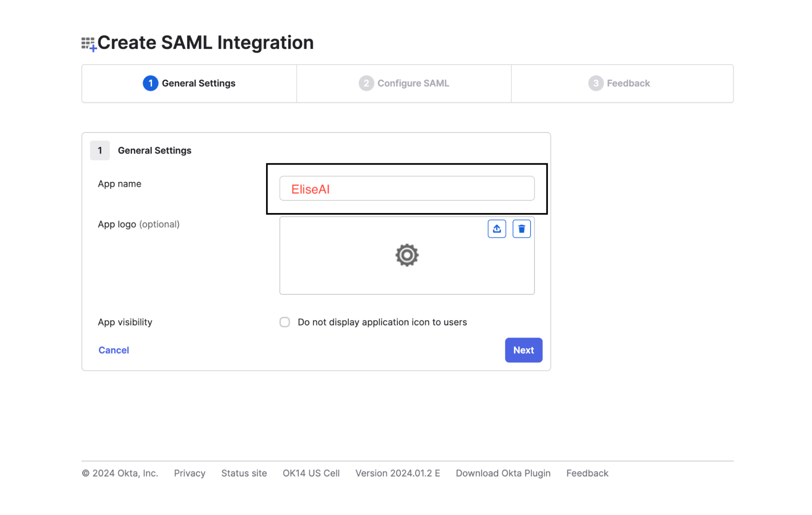Click the app grid plus icon beside title
Image resolution: width=812 pixels, height=515 pixels.
pyautogui.click(x=89, y=44)
